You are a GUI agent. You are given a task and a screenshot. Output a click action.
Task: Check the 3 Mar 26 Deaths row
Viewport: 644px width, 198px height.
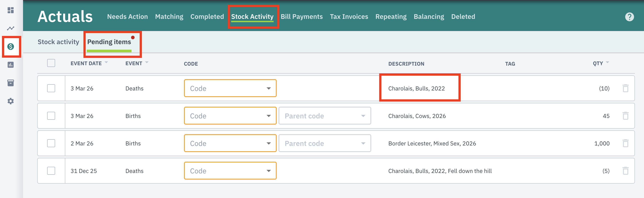pyautogui.click(x=51, y=88)
